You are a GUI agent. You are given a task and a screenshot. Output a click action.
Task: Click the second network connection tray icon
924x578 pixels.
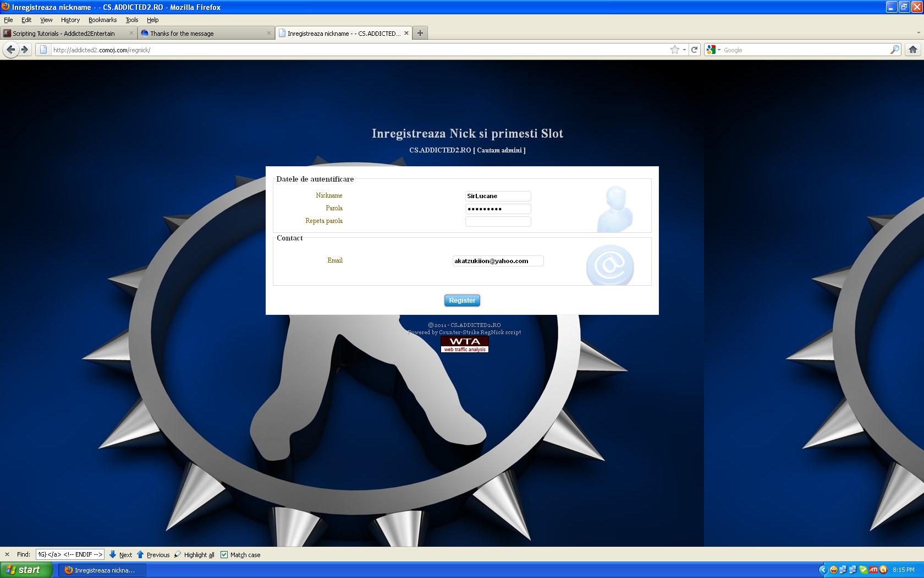pos(853,570)
